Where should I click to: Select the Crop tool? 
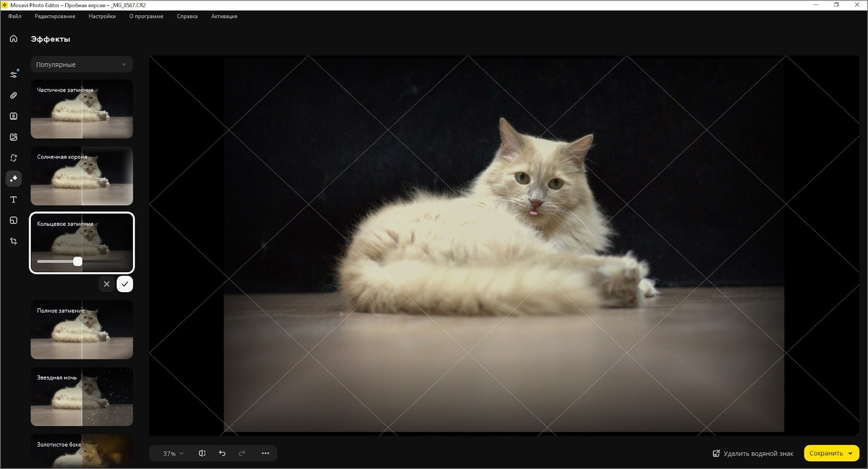tap(14, 241)
